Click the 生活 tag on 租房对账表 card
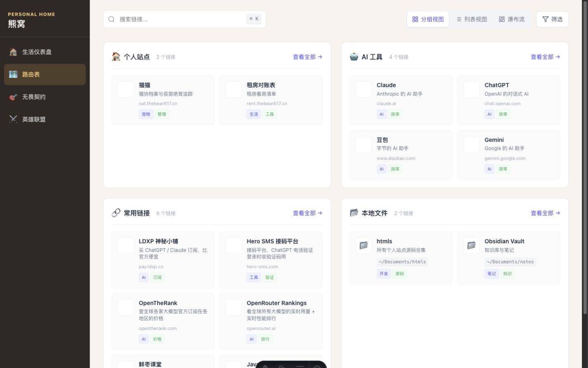 coord(254,114)
